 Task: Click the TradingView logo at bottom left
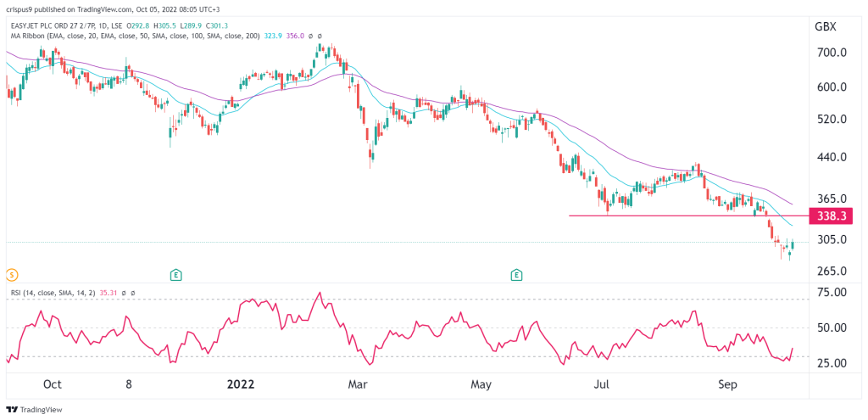pyautogui.click(x=34, y=410)
